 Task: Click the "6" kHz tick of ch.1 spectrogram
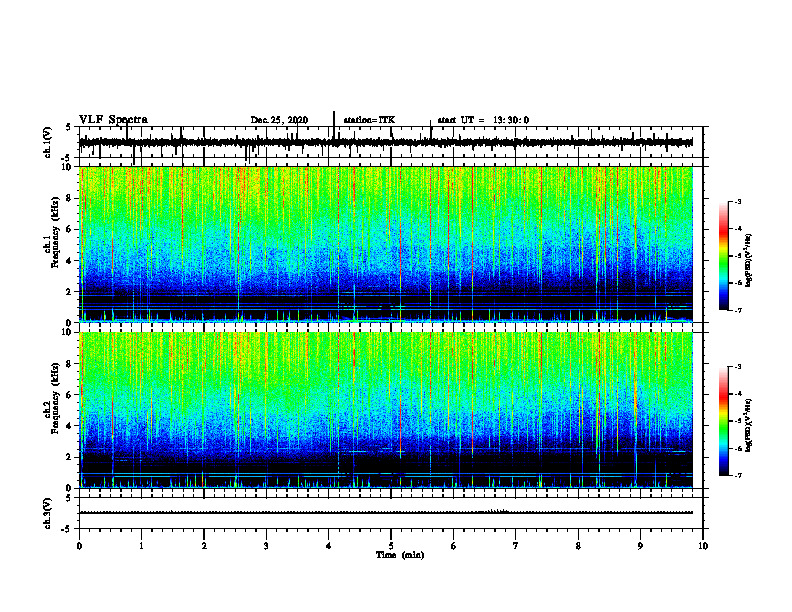70,229
